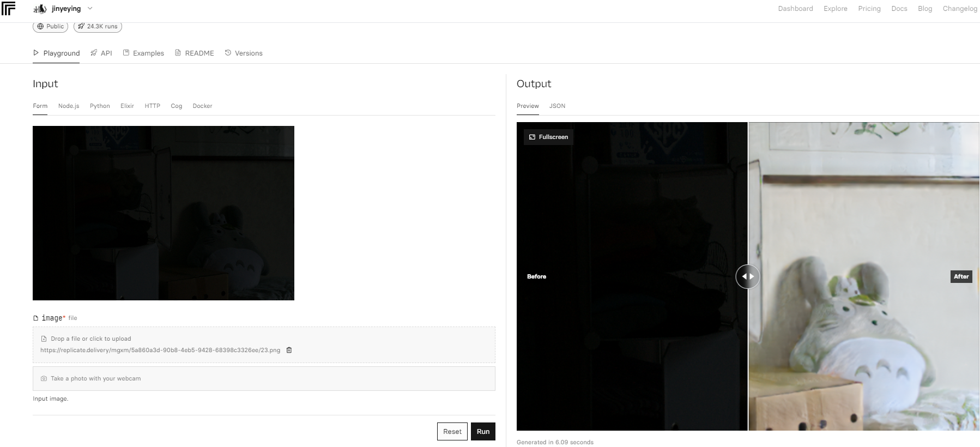This screenshot has width=980, height=447.
Task: Click the Playground play icon
Action: tap(36, 53)
